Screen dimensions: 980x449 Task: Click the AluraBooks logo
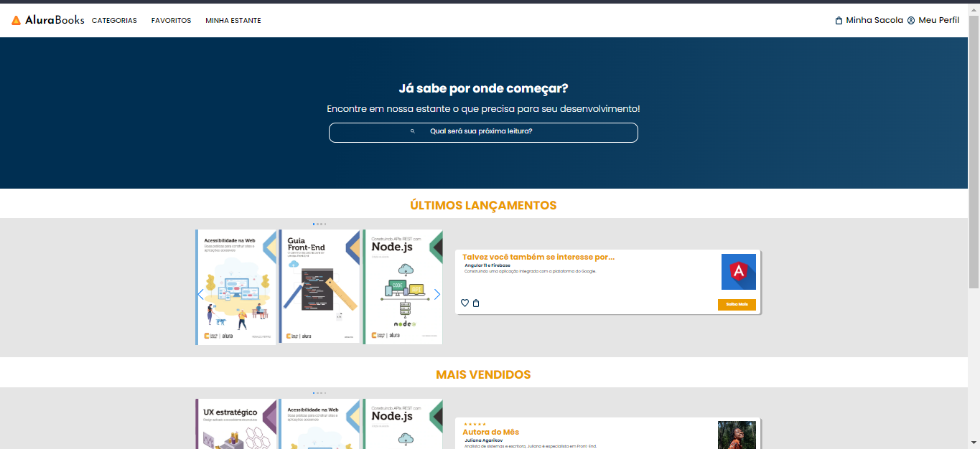tap(48, 20)
